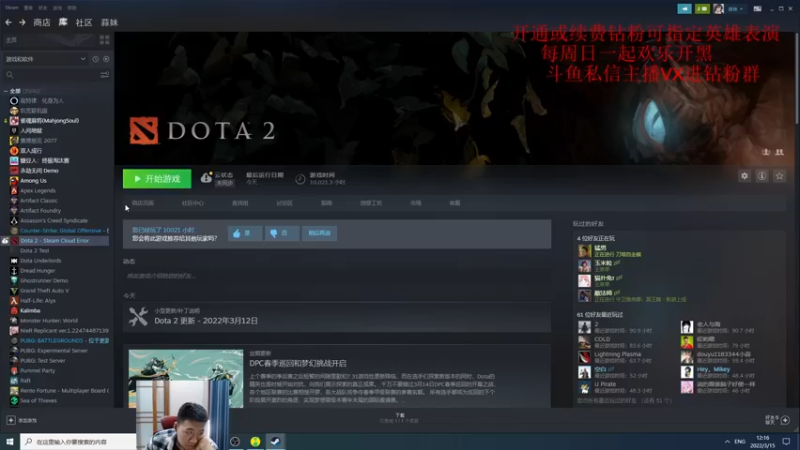This screenshot has height=450, width=800.
Task: Switch library to grid view icon
Action: coord(105,40)
